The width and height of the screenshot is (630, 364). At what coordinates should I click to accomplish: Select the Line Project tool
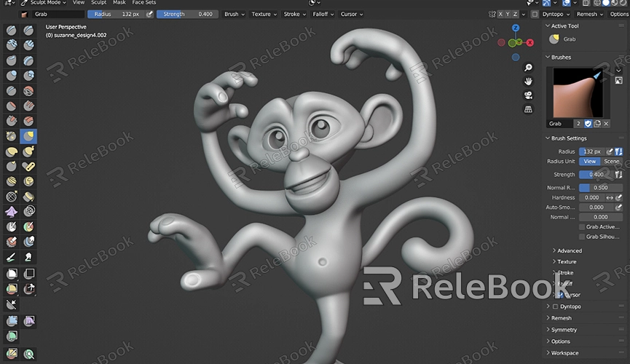tap(11, 304)
